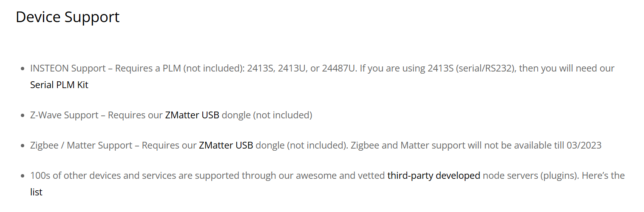Image resolution: width=644 pixels, height=212 pixels.
Task: Open the Serial PLM Kit link
Action: point(59,85)
